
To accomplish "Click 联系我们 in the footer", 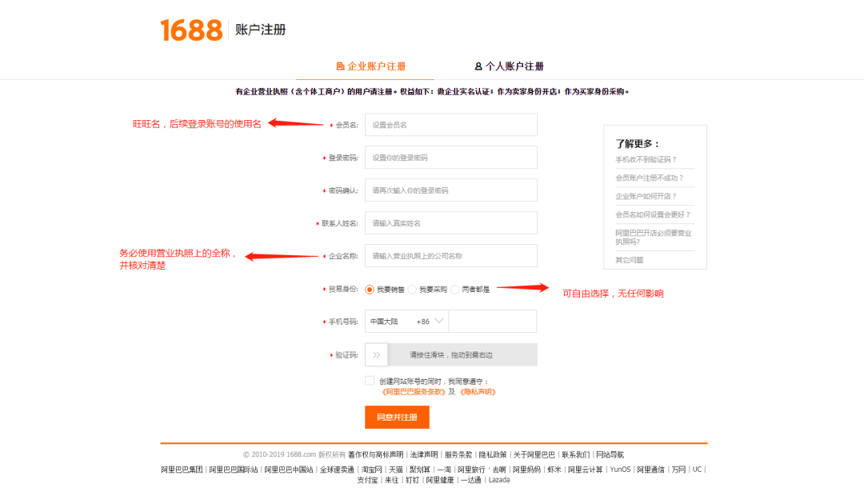I will (575, 454).
